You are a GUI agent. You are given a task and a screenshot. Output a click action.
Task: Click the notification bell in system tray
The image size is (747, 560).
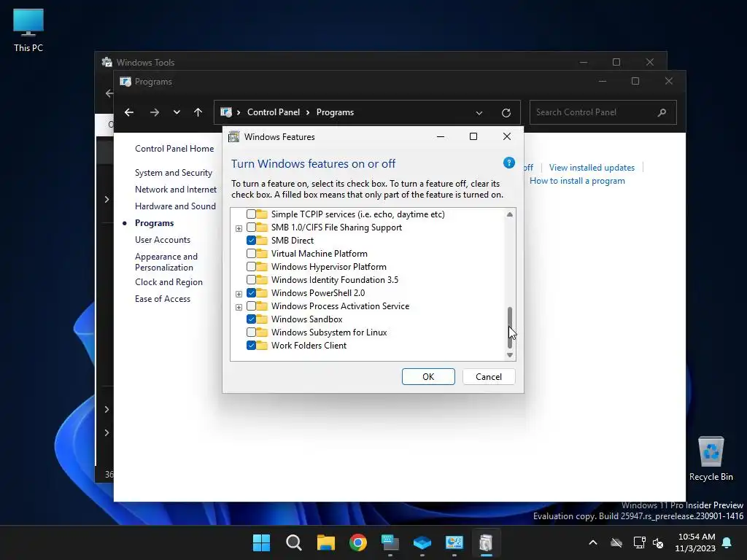click(x=727, y=542)
